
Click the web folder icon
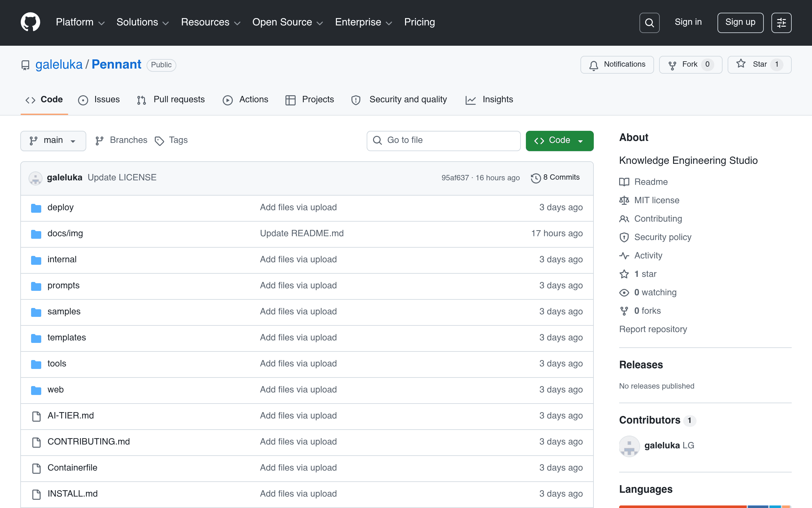click(x=36, y=390)
